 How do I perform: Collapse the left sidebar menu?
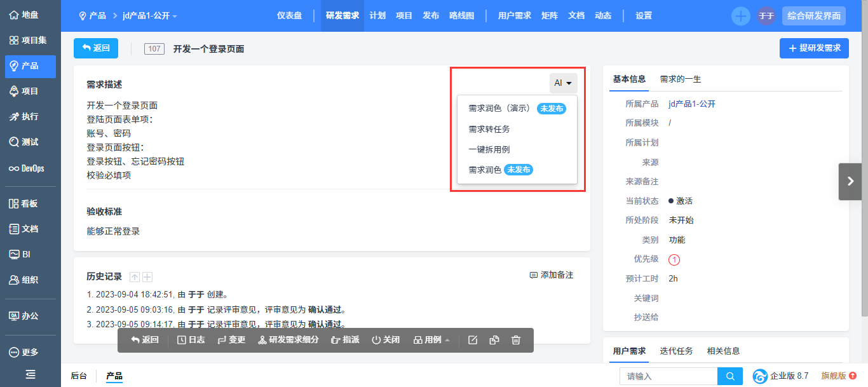point(30,375)
